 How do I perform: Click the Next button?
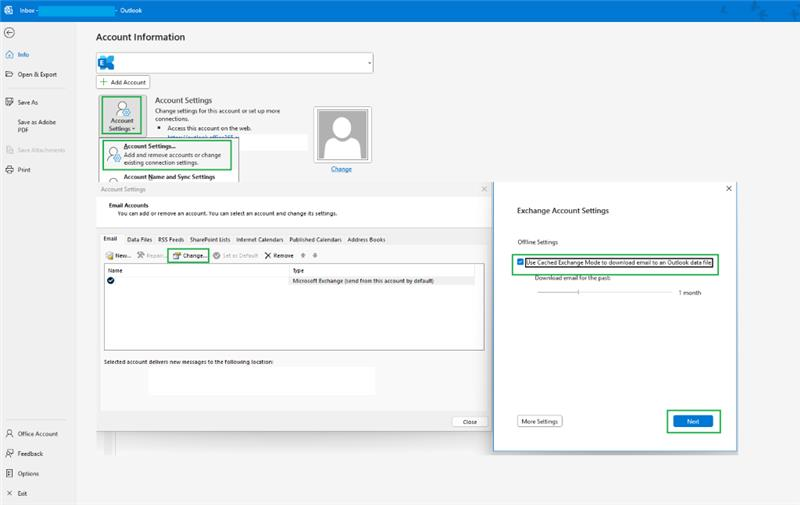(693, 421)
